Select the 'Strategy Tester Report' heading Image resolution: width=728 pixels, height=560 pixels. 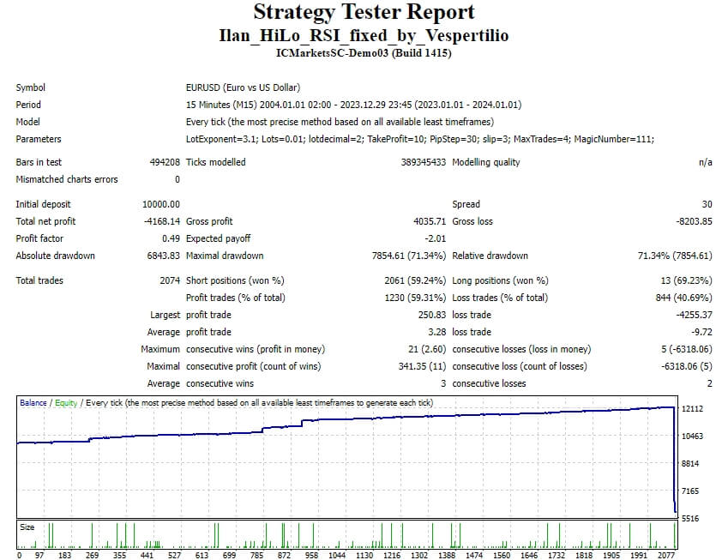(x=364, y=13)
